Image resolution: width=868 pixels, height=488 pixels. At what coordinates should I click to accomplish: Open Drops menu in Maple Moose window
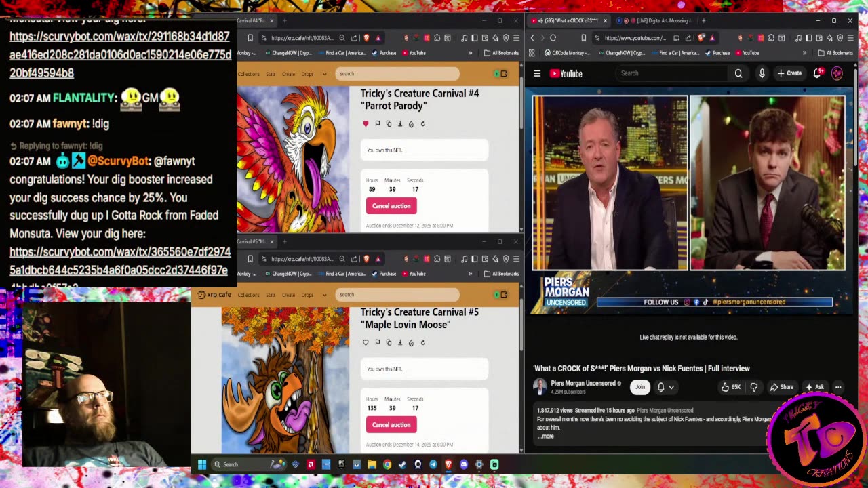307,295
